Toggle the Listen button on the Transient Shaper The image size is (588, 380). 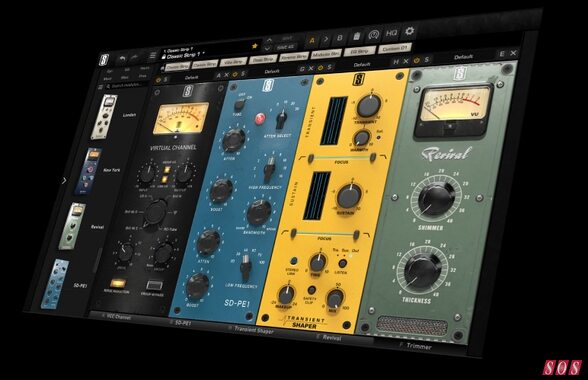[342, 264]
